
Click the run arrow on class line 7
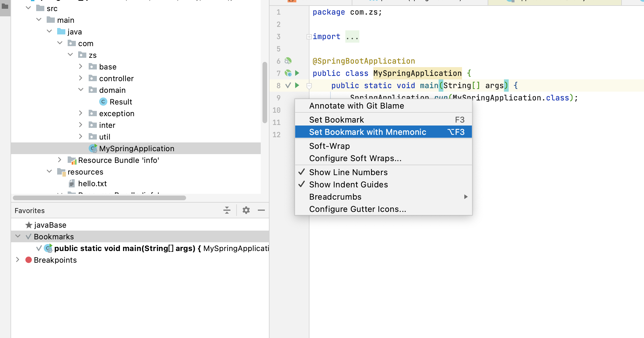point(297,73)
